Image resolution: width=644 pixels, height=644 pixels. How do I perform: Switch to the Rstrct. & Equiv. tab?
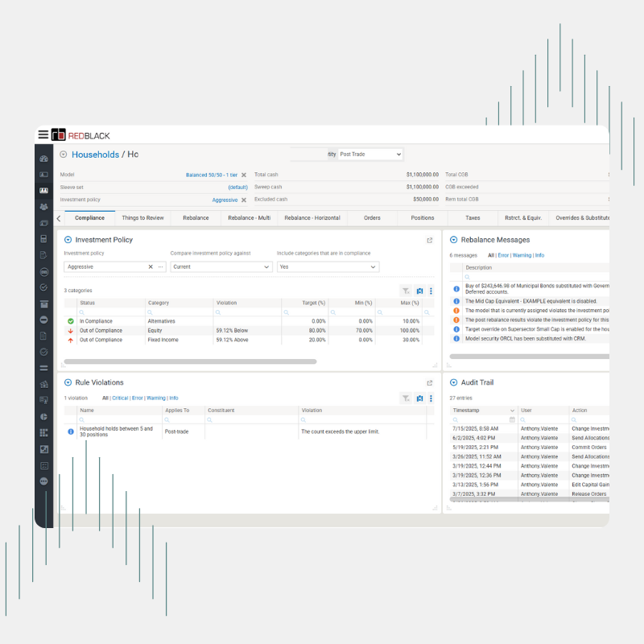(x=522, y=218)
